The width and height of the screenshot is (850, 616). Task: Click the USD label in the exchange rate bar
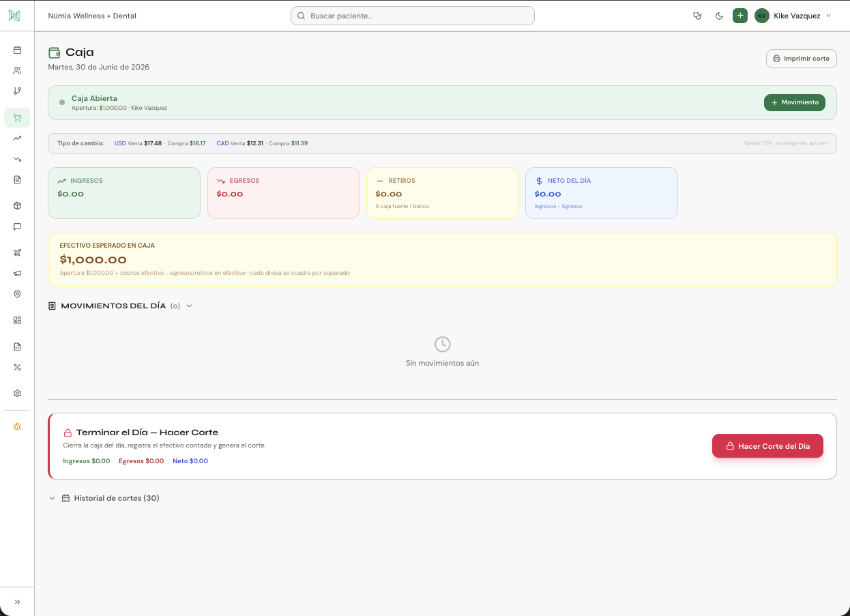click(120, 143)
